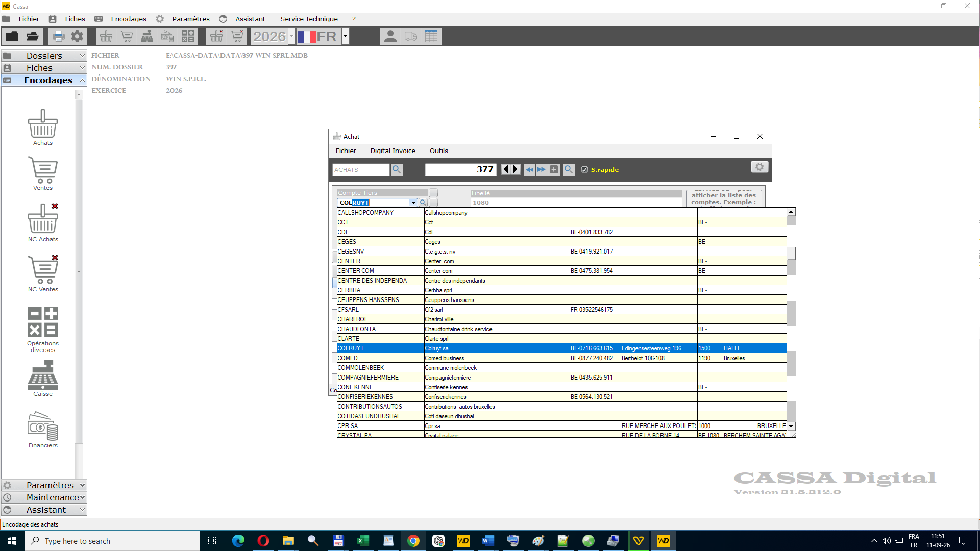The width and height of the screenshot is (980, 551).
Task: Open the Achats basket in sidebar
Action: [43, 127]
